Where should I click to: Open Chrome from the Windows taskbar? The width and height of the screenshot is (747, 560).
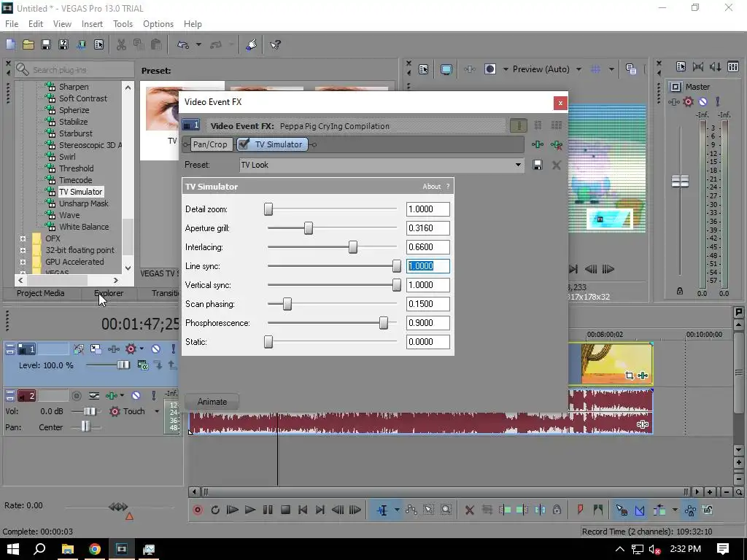(x=94, y=549)
